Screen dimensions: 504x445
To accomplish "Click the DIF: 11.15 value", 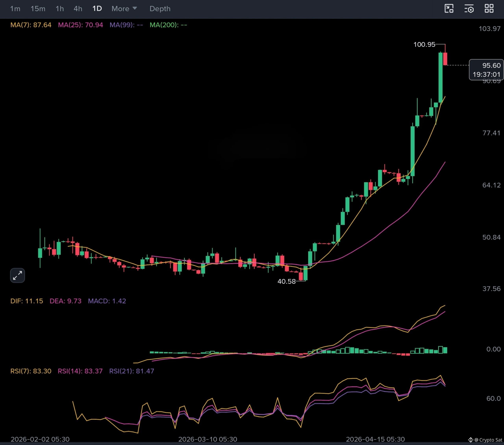I will (27, 301).
